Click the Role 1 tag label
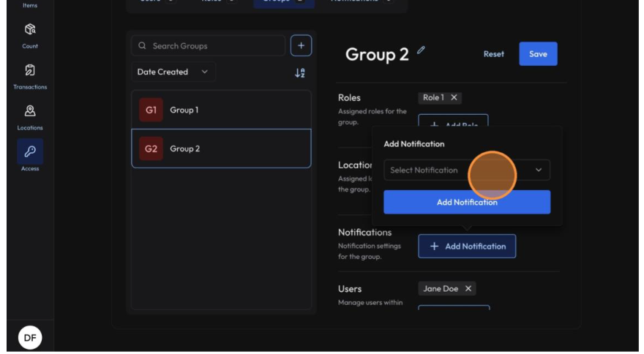The height and width of the screenshot is (354, 644). click(433, 97)
